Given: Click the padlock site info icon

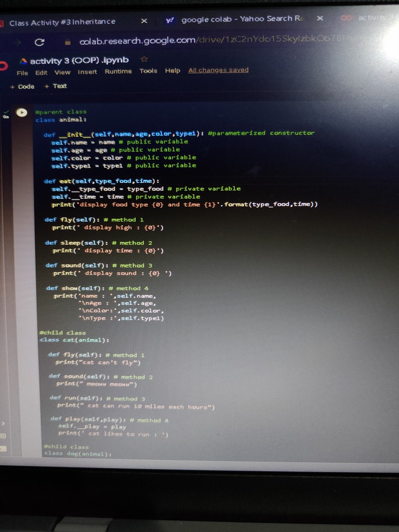Looking at the screenshot, I should point(68,42).
